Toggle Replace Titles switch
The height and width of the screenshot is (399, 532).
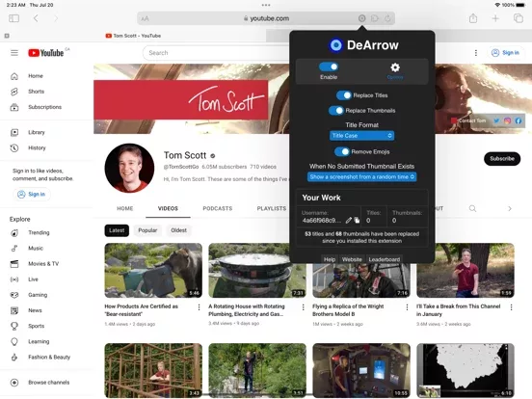click(344, 95)
